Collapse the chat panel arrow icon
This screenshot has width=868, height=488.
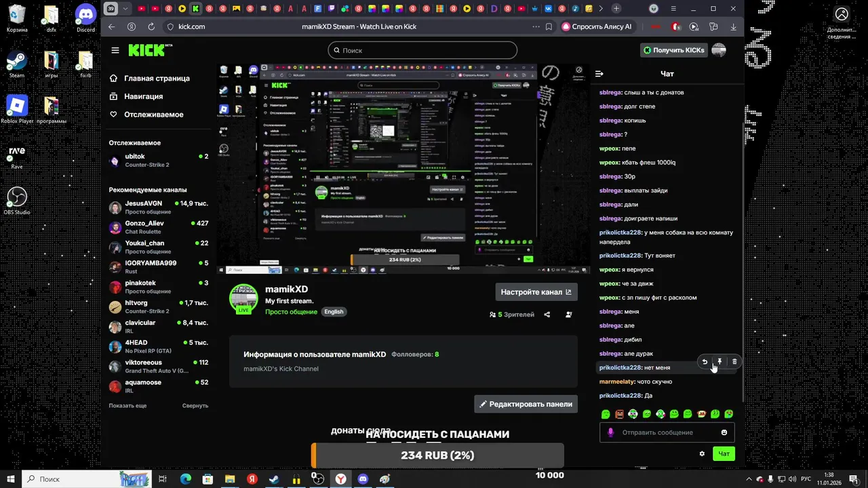599,74
